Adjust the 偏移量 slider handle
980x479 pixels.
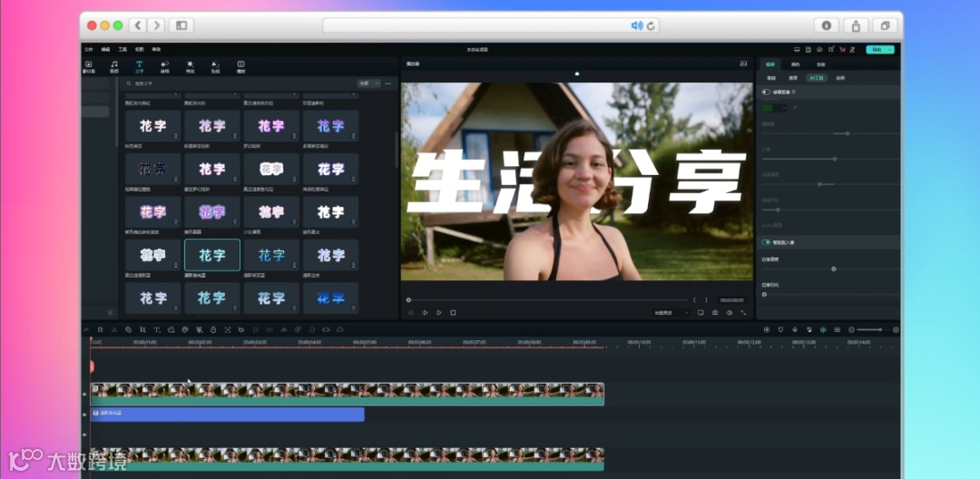coord(847,133)
